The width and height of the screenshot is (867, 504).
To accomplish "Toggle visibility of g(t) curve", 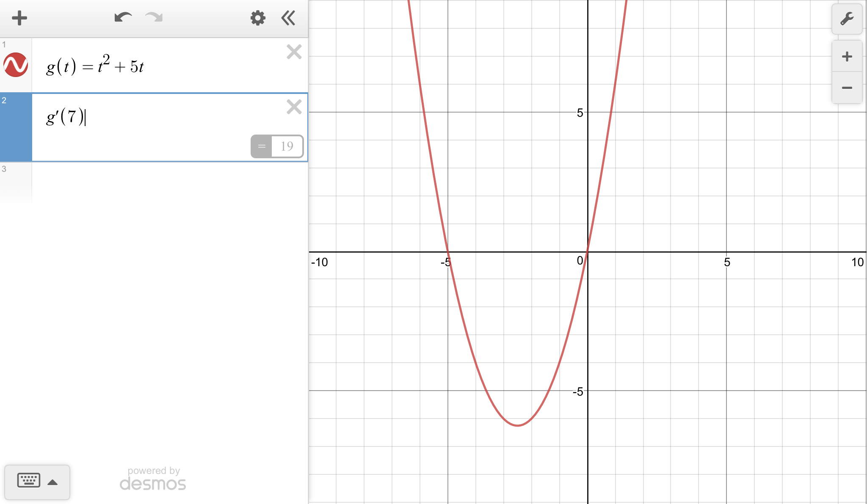I will pyautogui.click(x=16, y=65).
